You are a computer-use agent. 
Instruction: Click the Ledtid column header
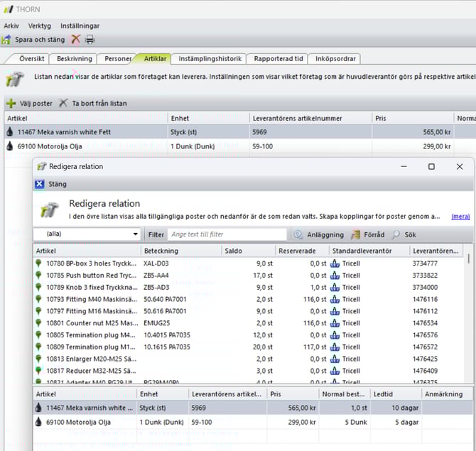[396, 394]
